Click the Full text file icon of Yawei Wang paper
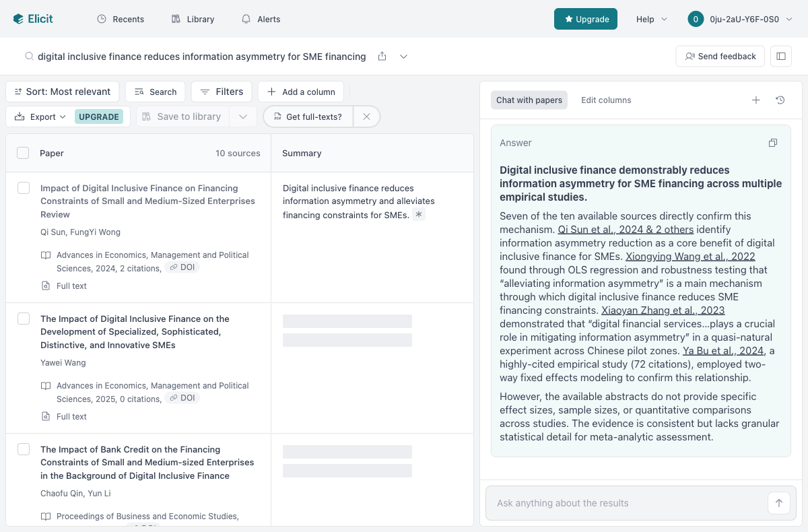The image size is (808, 532). tap(46, 416)
